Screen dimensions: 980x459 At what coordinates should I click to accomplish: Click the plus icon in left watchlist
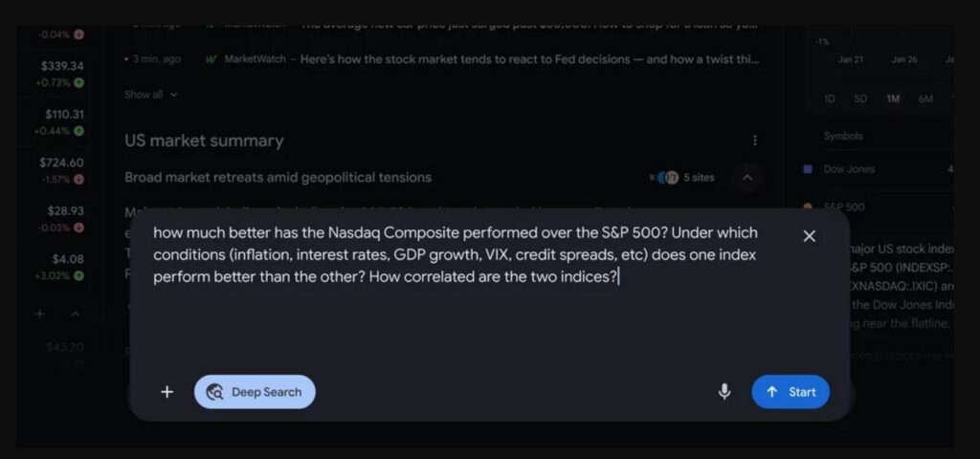[40, 314]
